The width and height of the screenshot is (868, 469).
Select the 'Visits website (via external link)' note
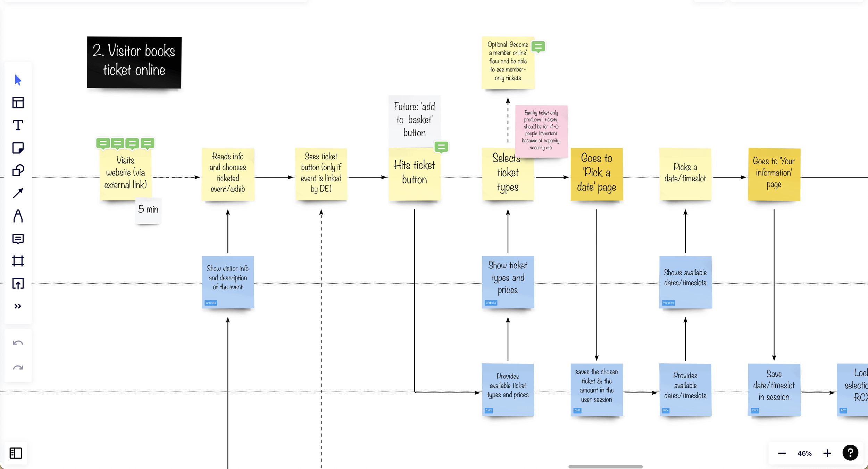click(x=125, y=174)
